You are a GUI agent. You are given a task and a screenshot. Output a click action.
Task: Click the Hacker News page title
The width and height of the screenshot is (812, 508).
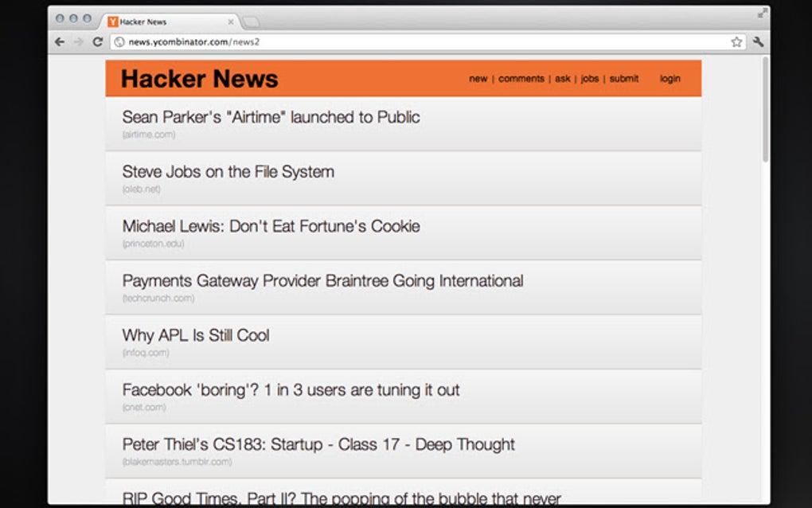[x=199, y=79]
